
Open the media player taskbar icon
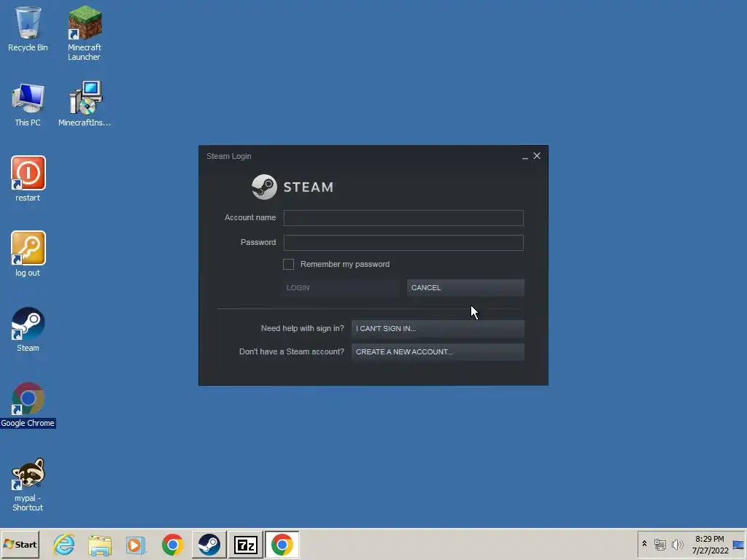point(136,545)
